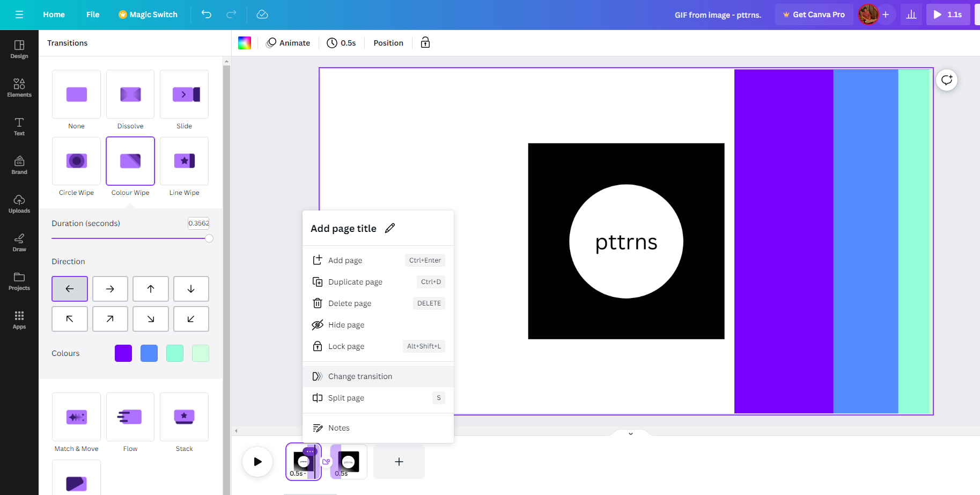Open the Uploads sidebar panel
The height and width of the screenshot is (495, 980).
[19, 204]
